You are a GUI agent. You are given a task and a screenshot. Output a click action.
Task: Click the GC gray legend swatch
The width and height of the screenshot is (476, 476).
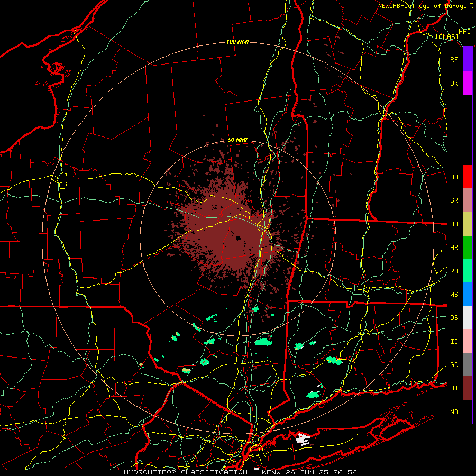467,364
